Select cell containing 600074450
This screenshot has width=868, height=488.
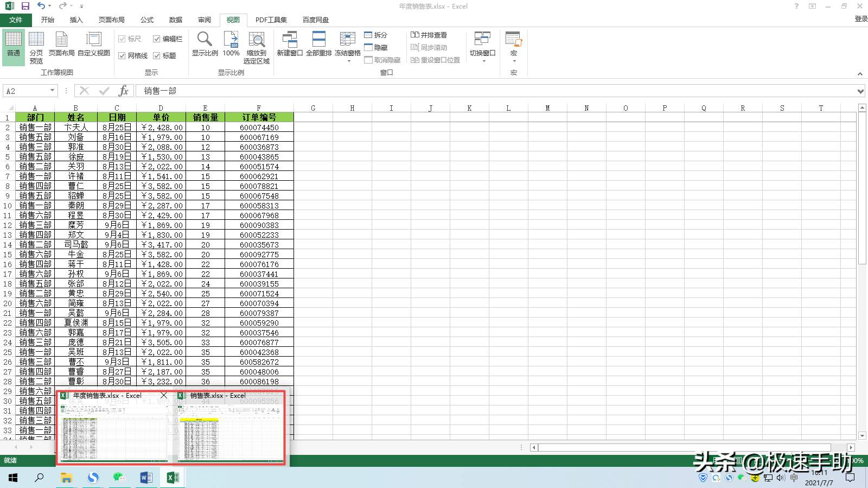[x=259, y=128]
